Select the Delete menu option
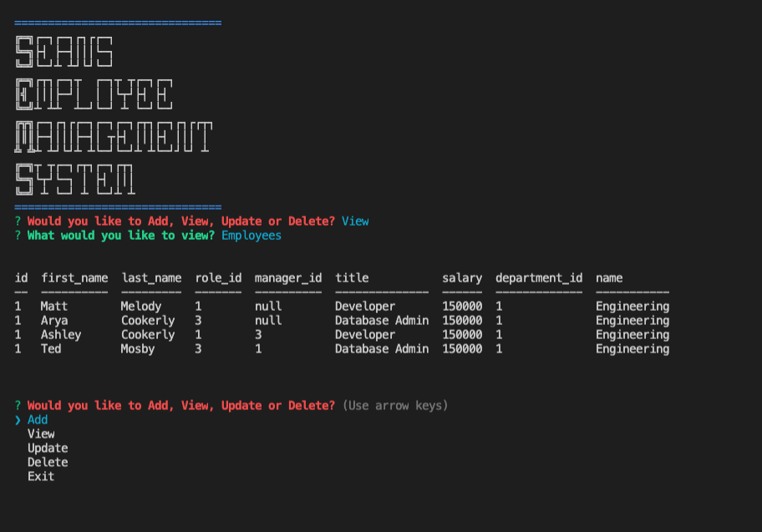Screen dimensions: 762x532 coord(47,462)
